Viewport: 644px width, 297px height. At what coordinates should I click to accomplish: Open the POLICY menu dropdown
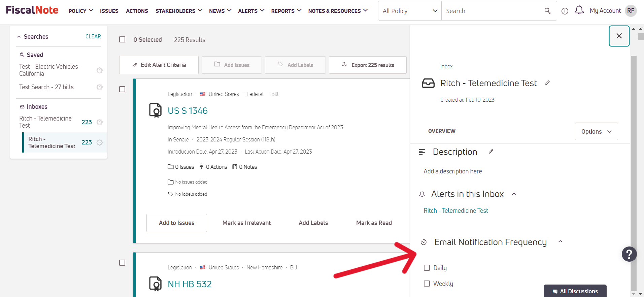click(81, 11)
